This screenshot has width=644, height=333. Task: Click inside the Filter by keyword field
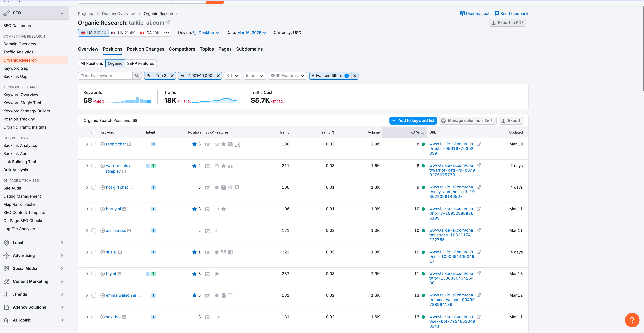(105, 76)
